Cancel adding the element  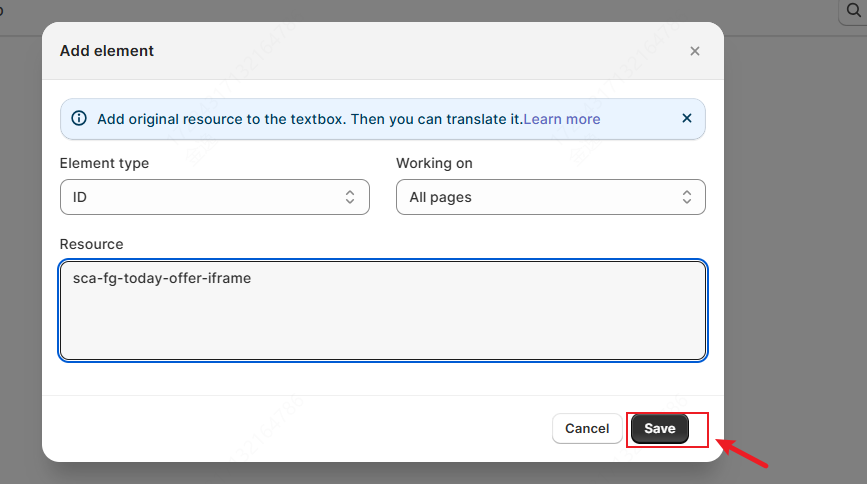click(587, 428)
